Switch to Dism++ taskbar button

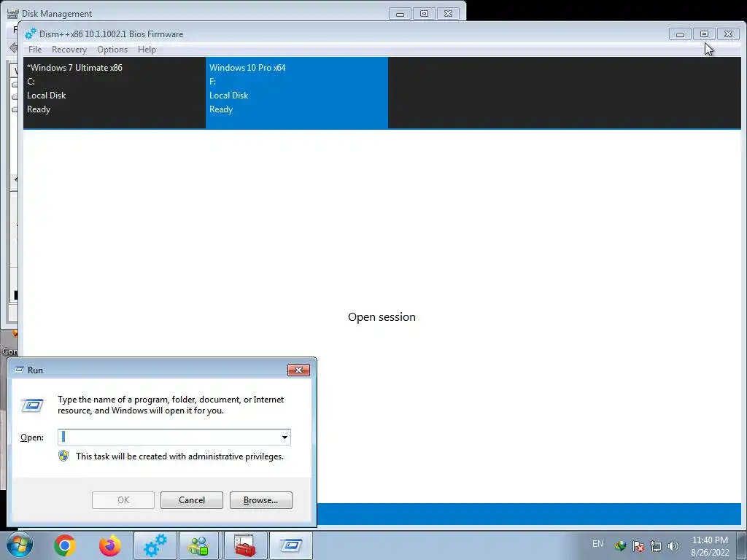point(155,545)
